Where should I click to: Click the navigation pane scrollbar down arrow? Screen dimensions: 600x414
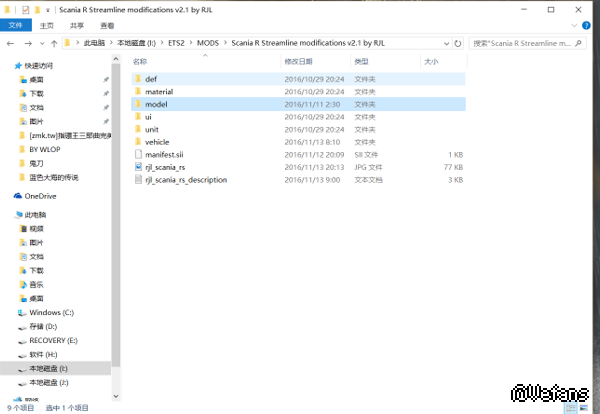pos(116,396)
